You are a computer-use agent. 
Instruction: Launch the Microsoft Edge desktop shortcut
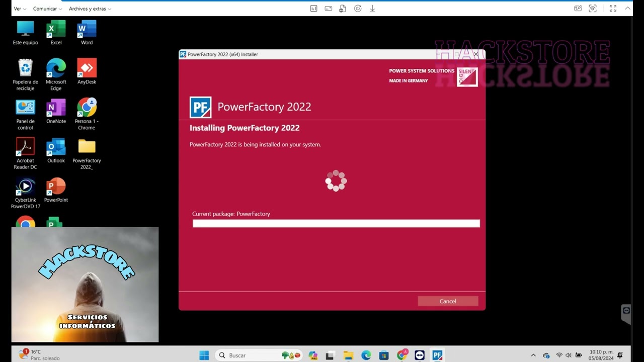(56, 75)
